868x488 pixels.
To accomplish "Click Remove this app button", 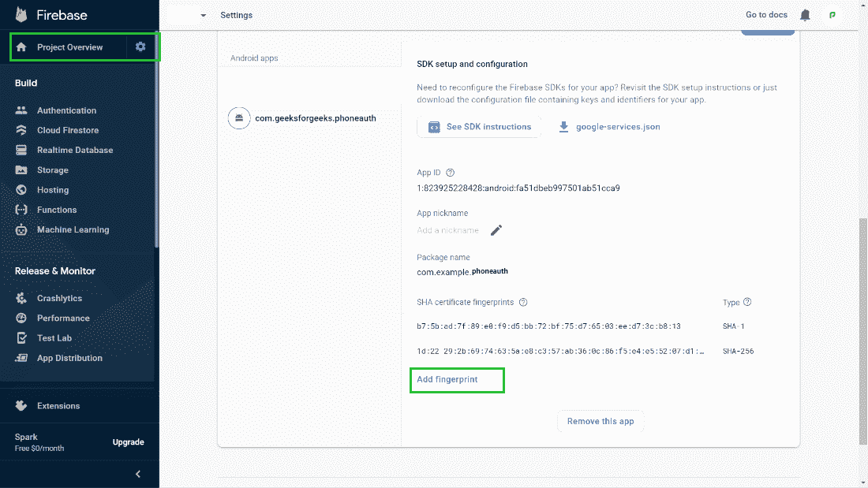I will point(600,421).
